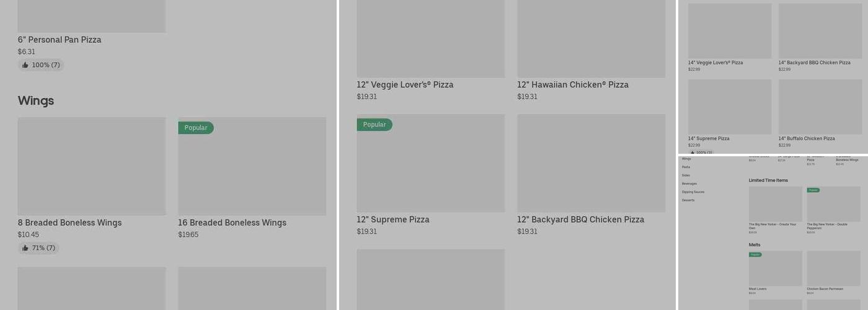Jump to Pasta category in sidebar
868x310 pixels.
[686, 167]
